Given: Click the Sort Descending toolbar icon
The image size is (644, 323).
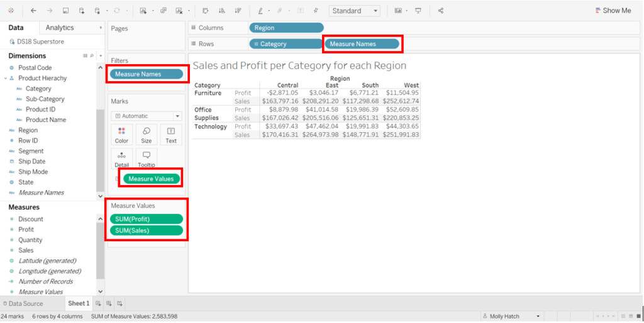Looking at the screenshot, I should point(238,11).
